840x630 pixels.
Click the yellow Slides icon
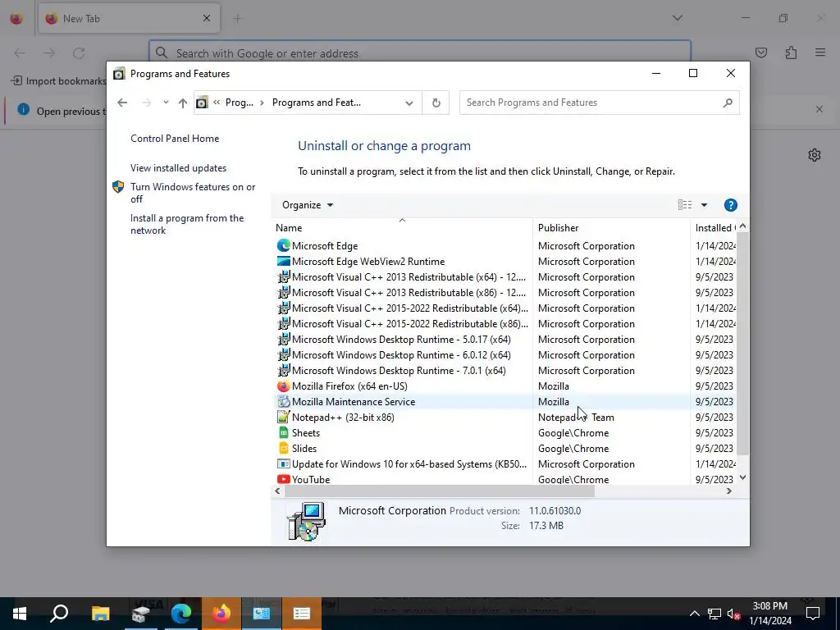tap(283, 449)
